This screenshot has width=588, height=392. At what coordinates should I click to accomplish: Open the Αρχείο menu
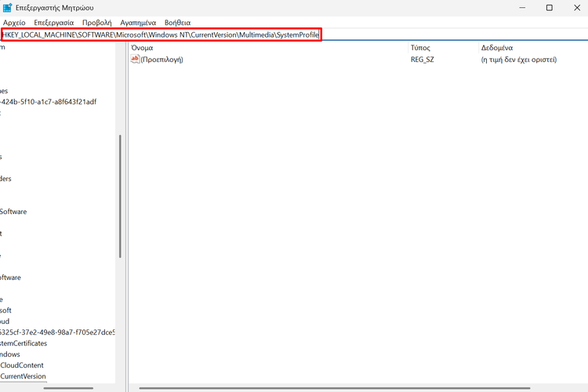[14, 23]
